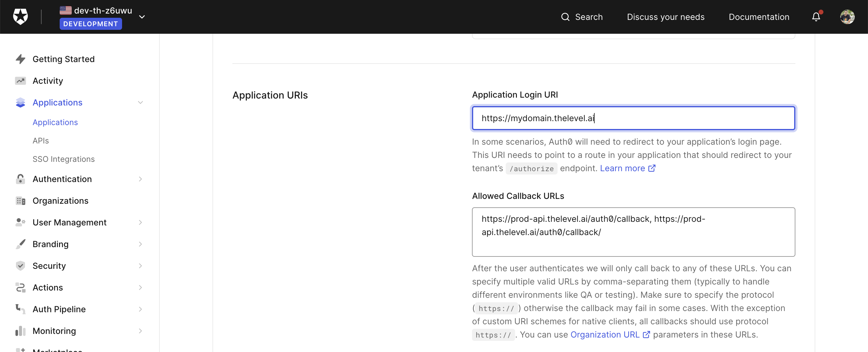
Task: Expand the Branding section chevron
Action: click(x=140, y=244)
